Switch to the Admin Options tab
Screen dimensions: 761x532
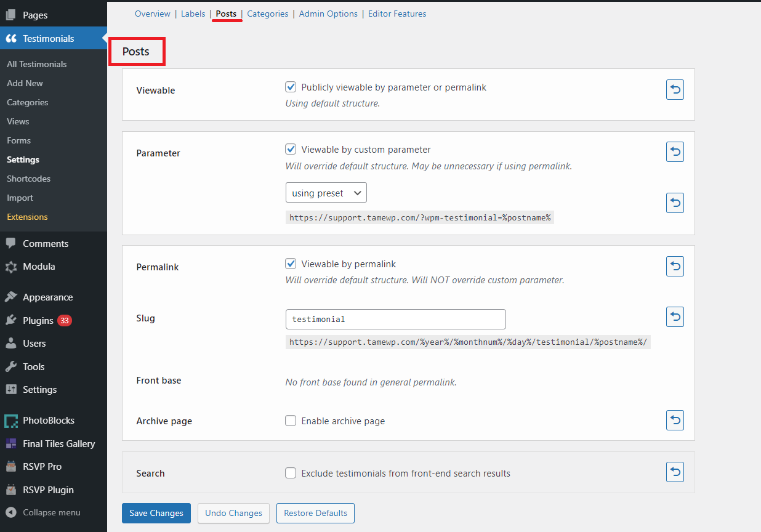(328, 14)
